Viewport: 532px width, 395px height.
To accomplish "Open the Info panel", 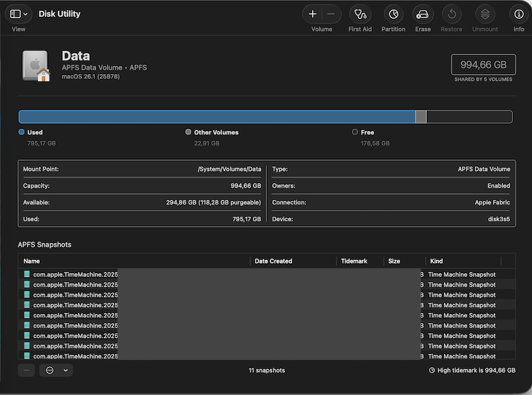I will [519, 14].
